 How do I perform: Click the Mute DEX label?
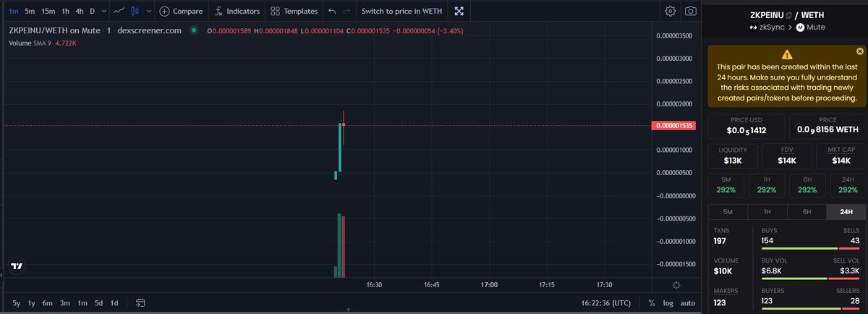coord(811,27)
